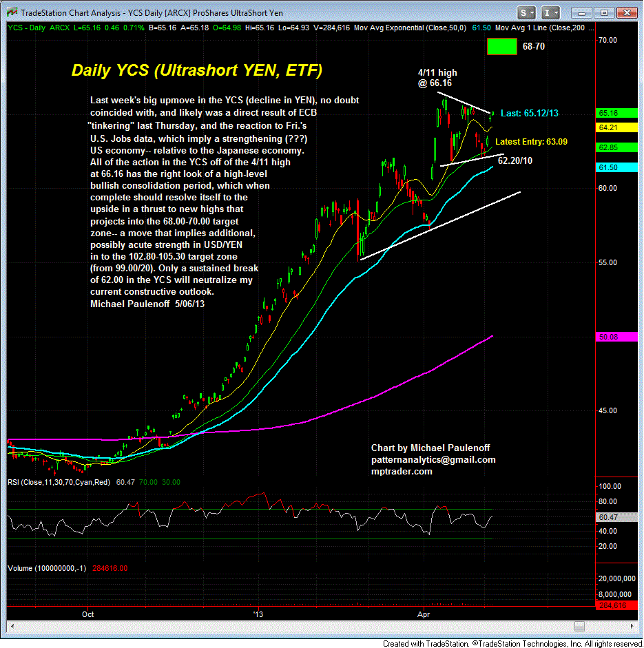This screenshot has height=648, width=644.
Task: Select the 'Daily YCS (Ultrashort YEN, ETF)' title text
Action: pyautogui.click(x=197, y=70)
